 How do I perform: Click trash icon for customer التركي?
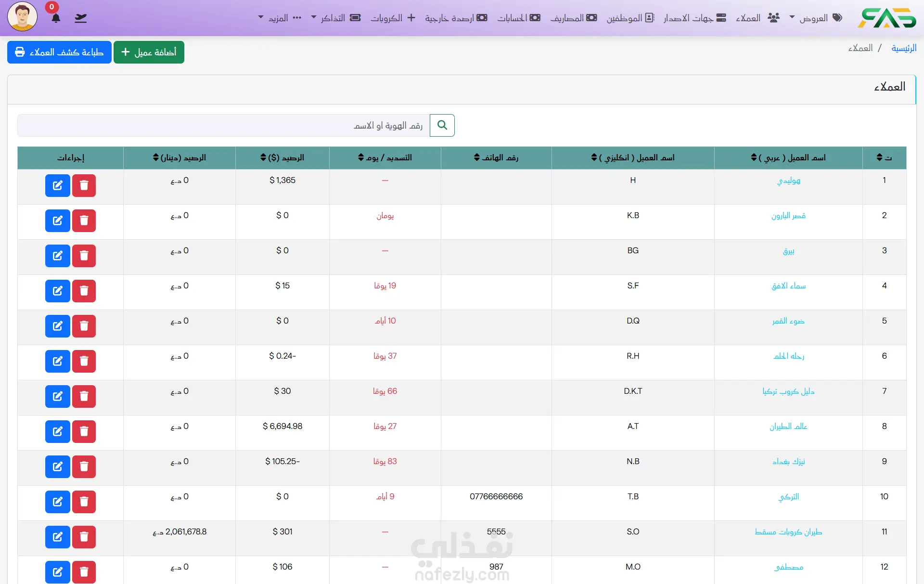[x=84, y=502]
